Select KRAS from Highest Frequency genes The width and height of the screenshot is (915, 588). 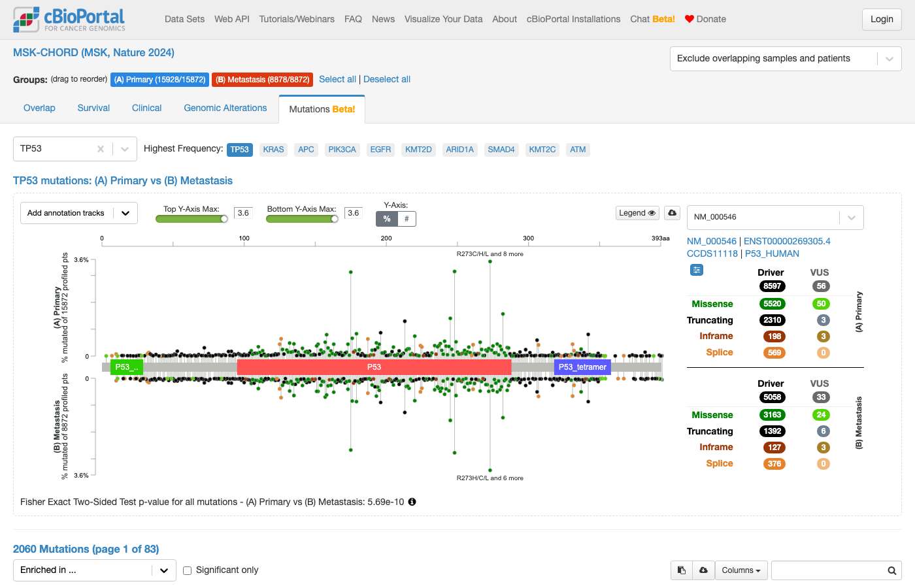coord(273,150)
